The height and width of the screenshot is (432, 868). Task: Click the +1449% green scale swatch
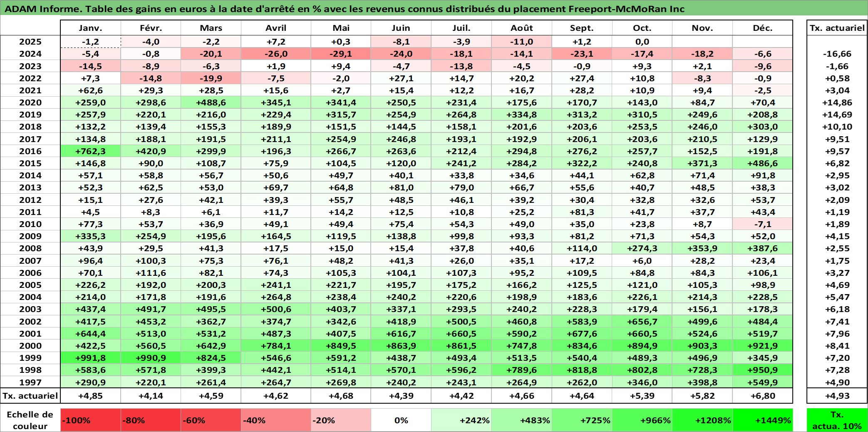(762, 420)
